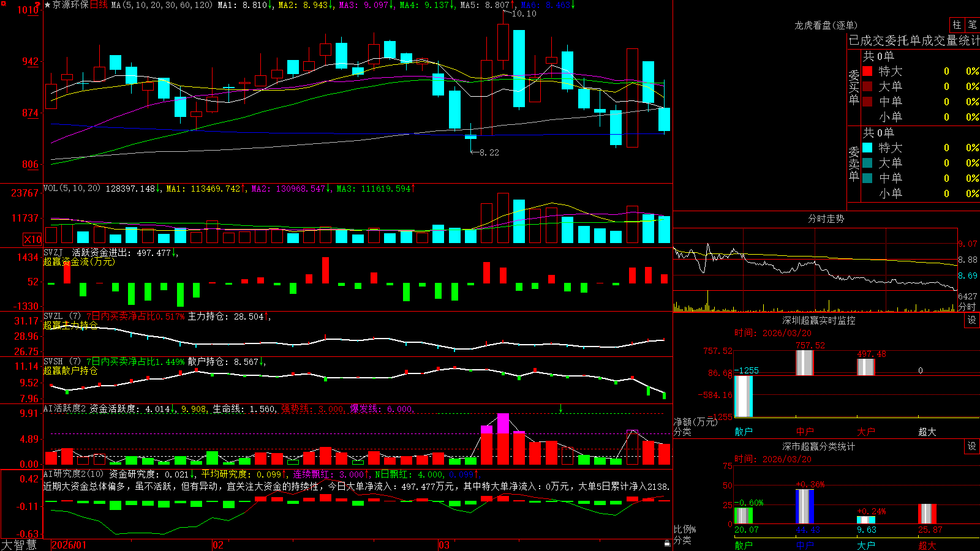Viewport: 980px width, 551px height.
Task: Click the blue 44.43 中户 ratio bar
Action: pyautogui.click(x=805, y=506)
